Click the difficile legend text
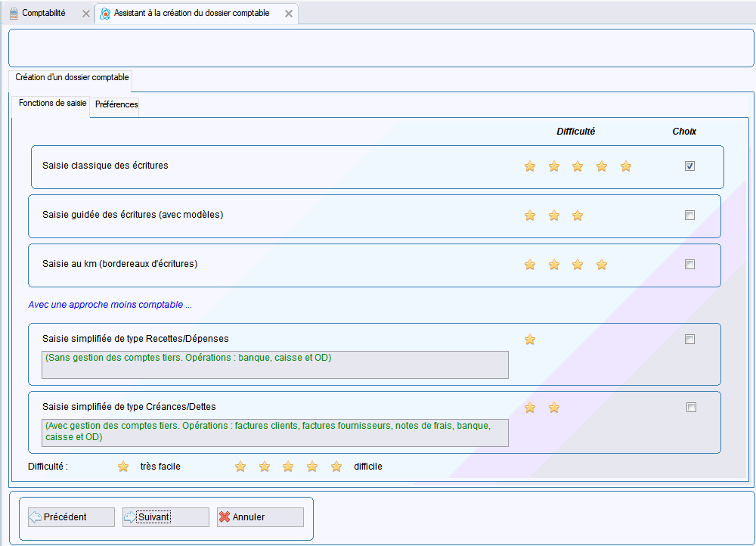 point(368,467)
